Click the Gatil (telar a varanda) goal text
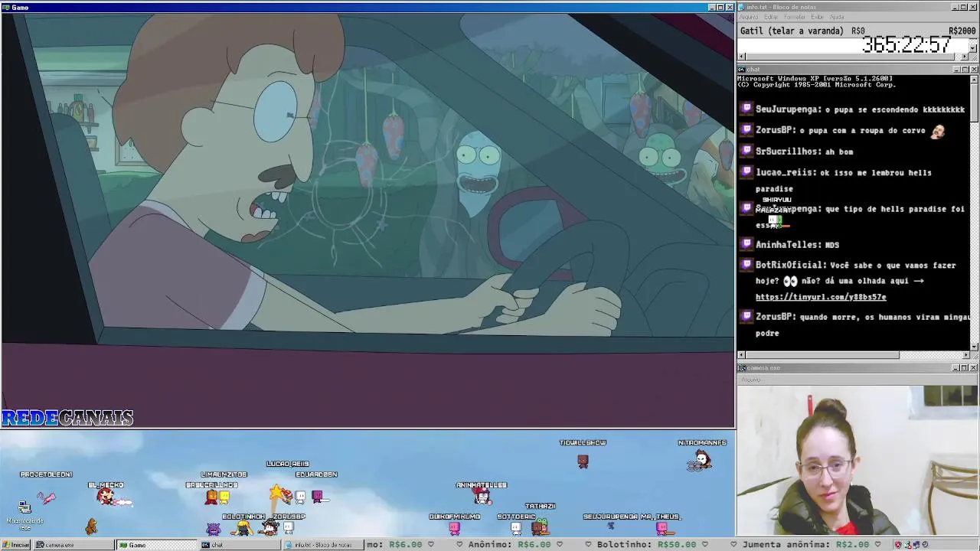Screen dimensions: 980x551 click(x=792, y=31)
